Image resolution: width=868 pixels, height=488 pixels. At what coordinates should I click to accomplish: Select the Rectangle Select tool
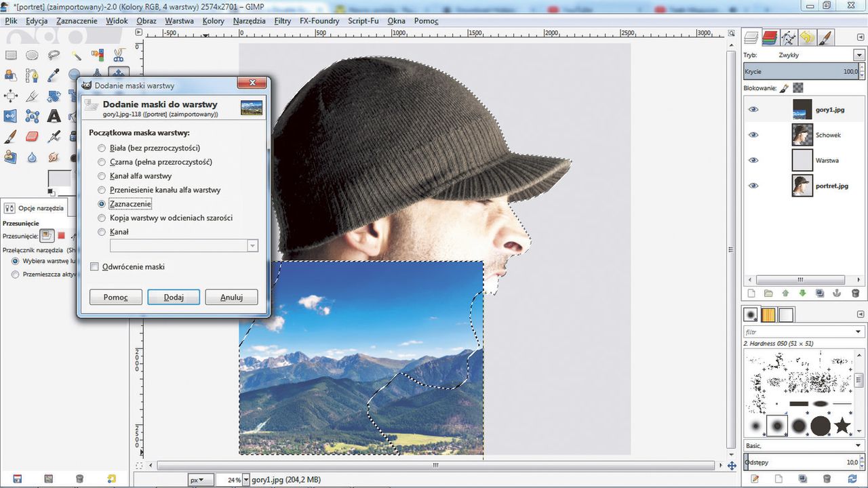[11, 55]
